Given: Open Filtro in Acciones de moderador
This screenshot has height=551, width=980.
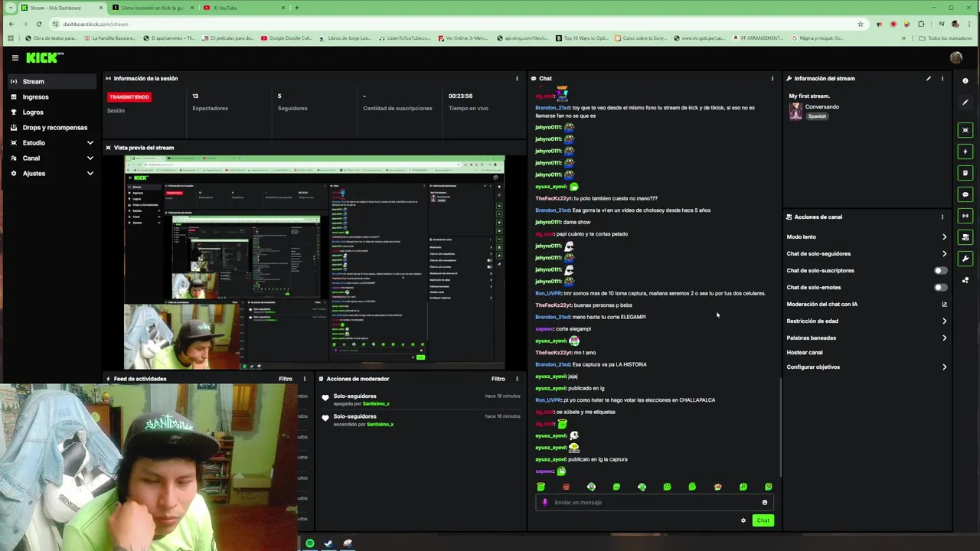Looking at the screenshot, I should pos(498,379).
